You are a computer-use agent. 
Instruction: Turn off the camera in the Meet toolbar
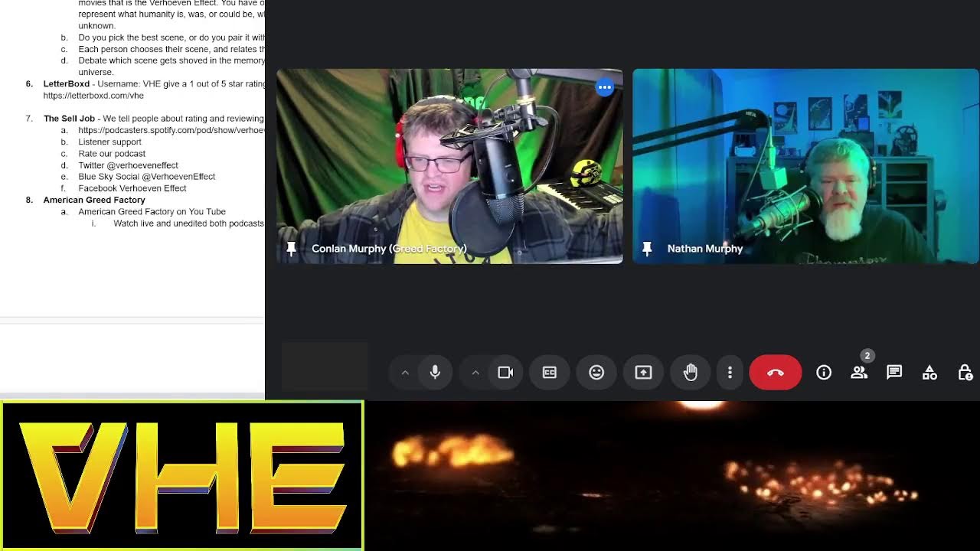tap(505, 373)
